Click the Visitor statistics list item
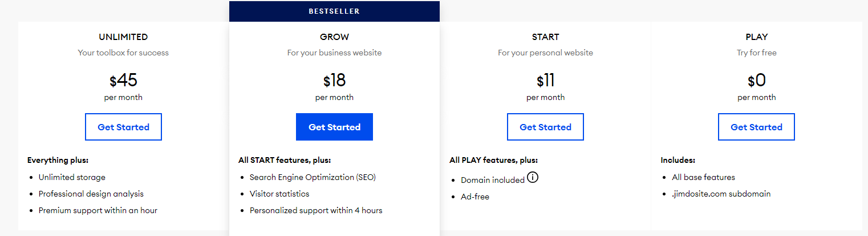Image resolution: width=868 pixels, height=236 pixels. 279,194
